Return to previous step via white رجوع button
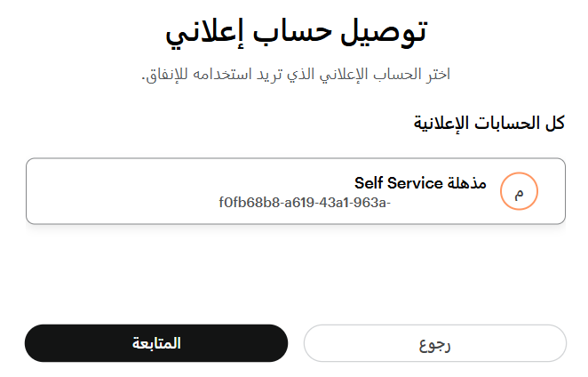 (x=435, y=343)
